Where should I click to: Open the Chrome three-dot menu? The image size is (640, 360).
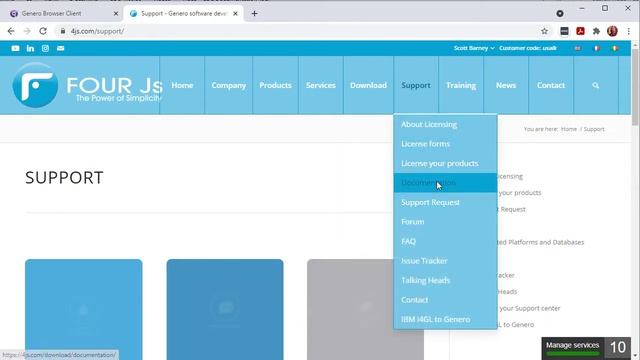[x=629, y=31]
